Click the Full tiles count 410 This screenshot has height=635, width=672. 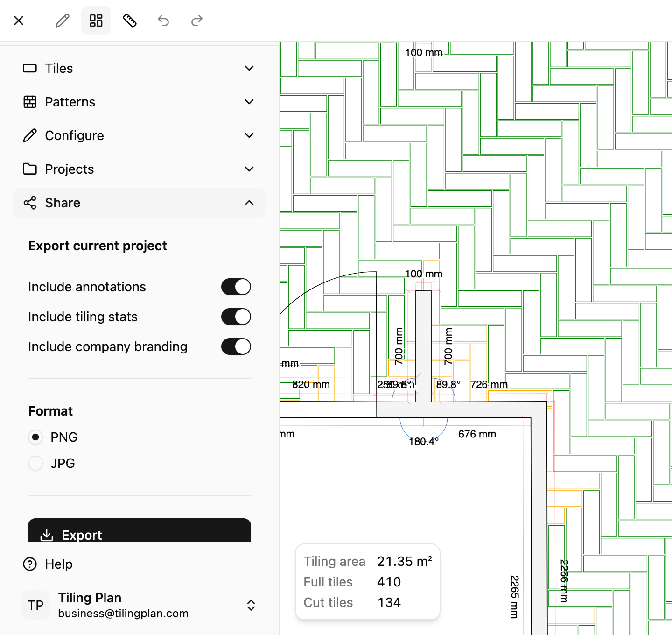click(x=389, y=582)
